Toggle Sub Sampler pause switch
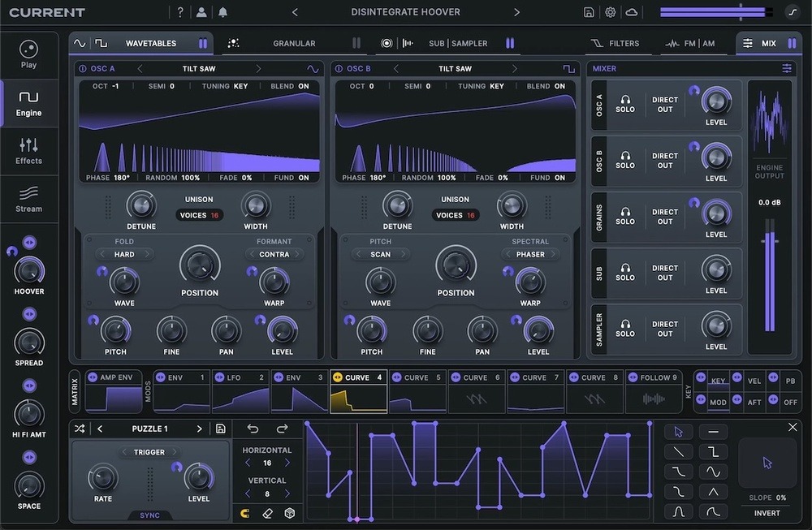Screen dimensions: 812x530 pyautogui.click(x=510, y=44)
